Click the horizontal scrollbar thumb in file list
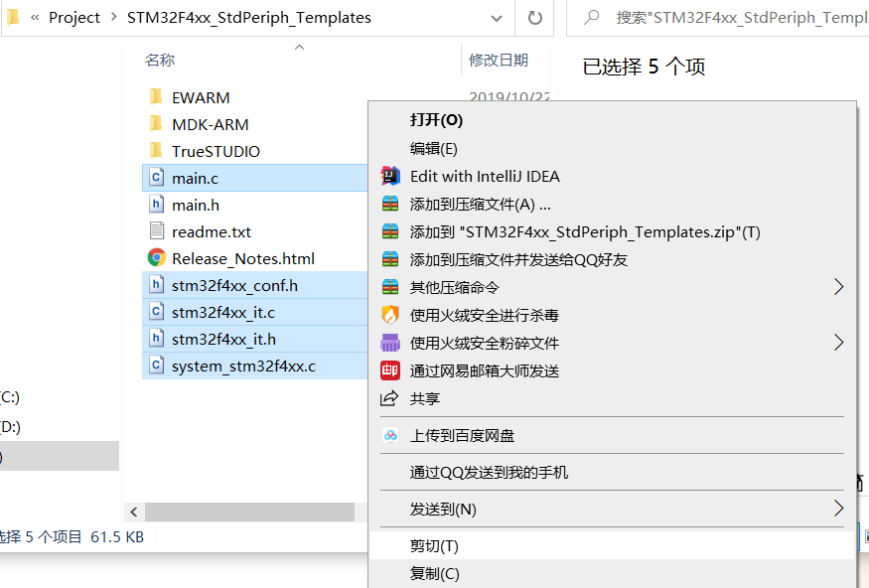This screenshot has width=869, height=588. tap(249, 512)
